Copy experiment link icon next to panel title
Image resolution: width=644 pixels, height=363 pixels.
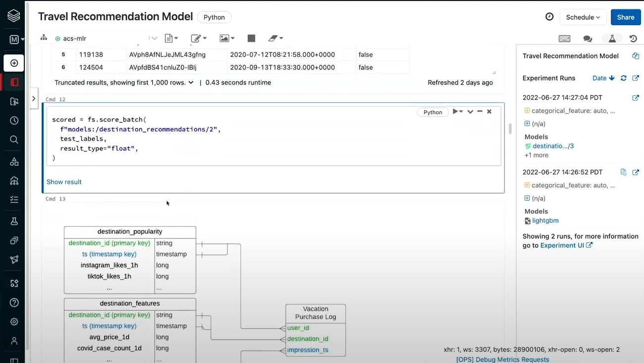(x=636, y=56)
